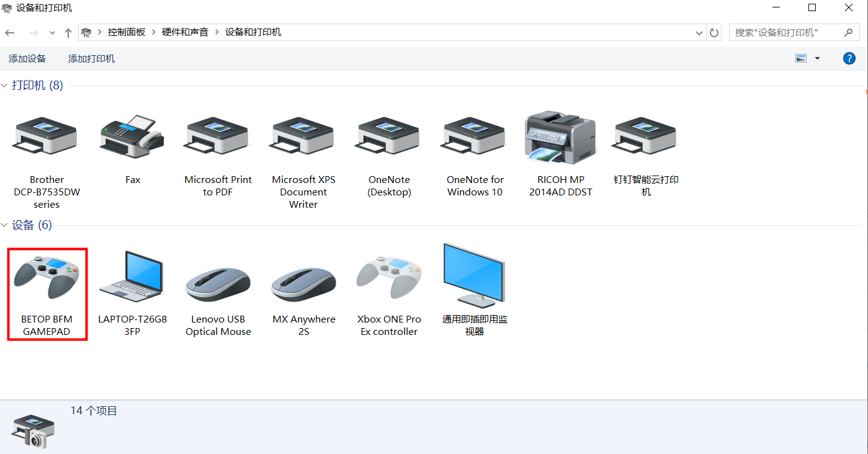Screen dimensions: 868x454
Task: Select the BETOP BFM GAMEPAD device
Action: click(x=47, y=293)
